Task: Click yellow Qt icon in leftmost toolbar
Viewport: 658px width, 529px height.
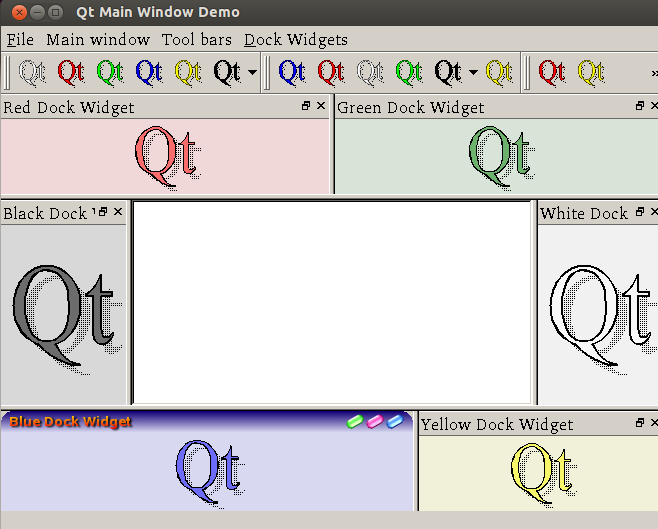Action: pyautogui.click(x=188, y=73)
